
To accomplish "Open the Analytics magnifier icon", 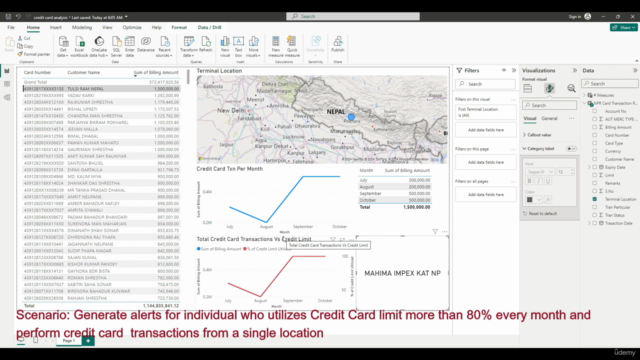I will coord(571,88).
